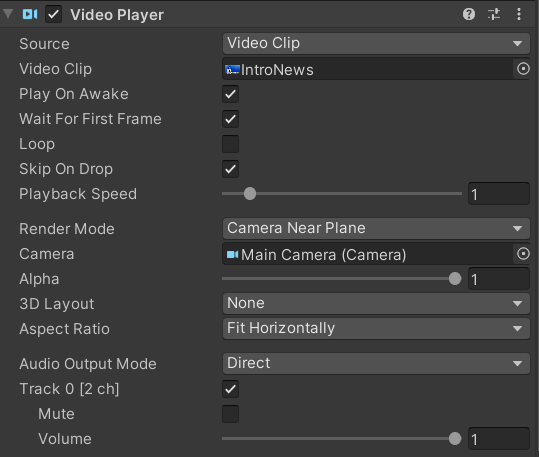Click the 3D Layout label

tap(57, 304)
